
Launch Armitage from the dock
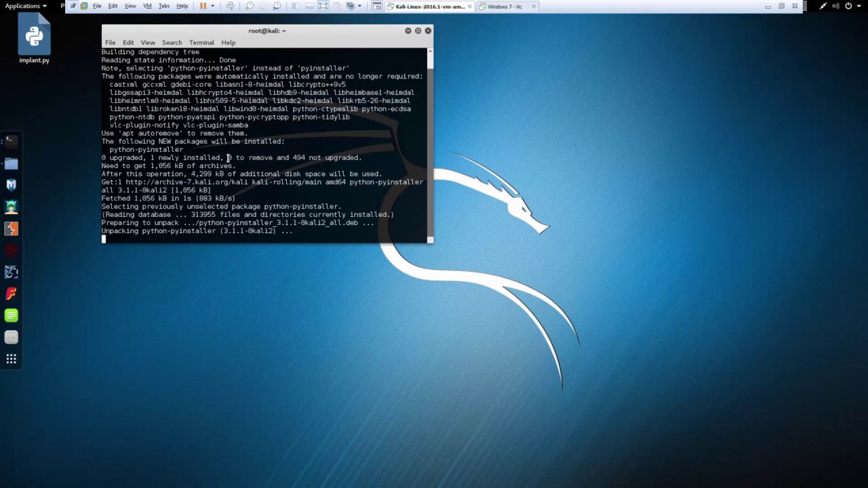click(11, 207)
